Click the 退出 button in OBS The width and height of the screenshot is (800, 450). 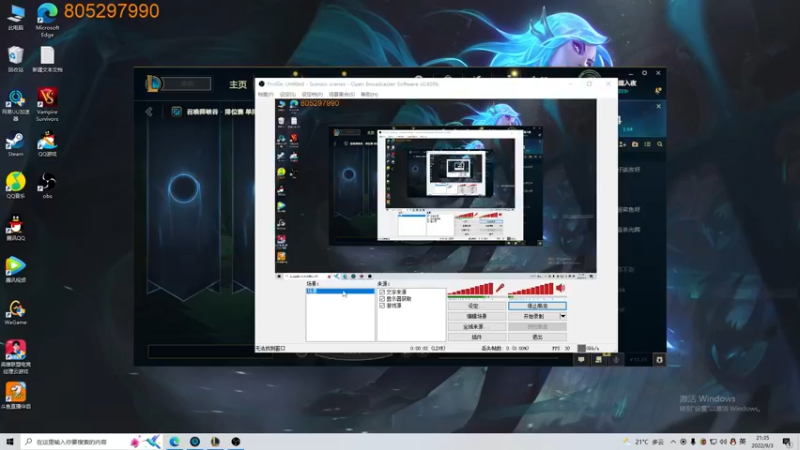click(x=537, y=337)
